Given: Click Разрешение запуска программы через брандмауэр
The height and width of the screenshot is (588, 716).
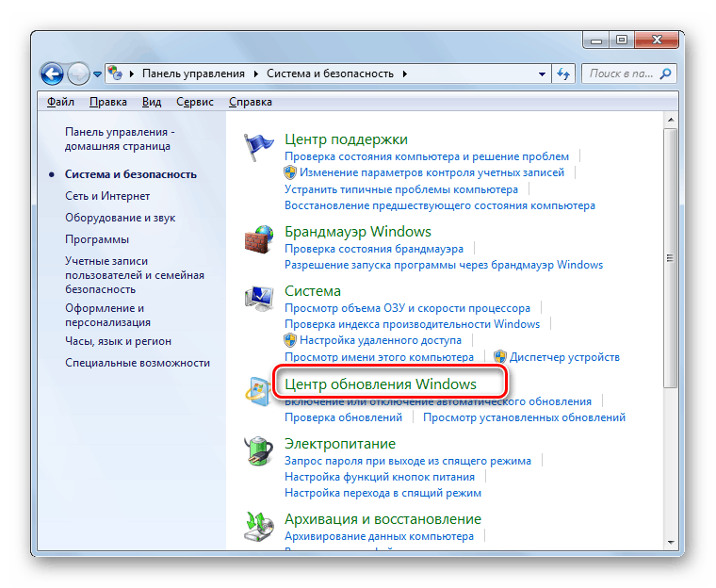Looking at the screenshot, I should coord(444,265).
